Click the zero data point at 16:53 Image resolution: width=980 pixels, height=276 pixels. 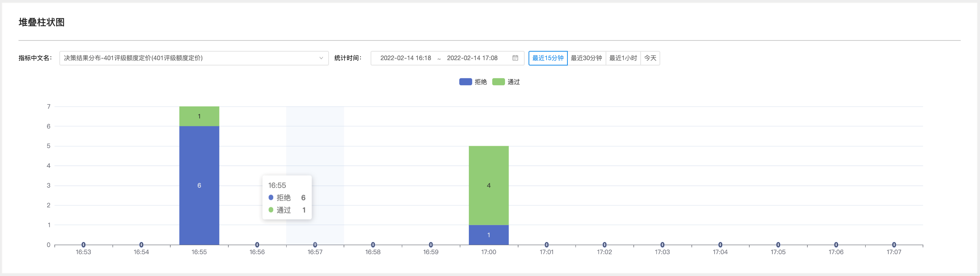[x=84, y=245]
